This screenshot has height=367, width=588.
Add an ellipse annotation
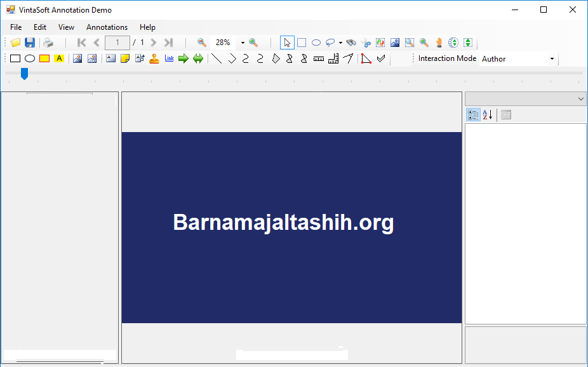tap(30, 58)
